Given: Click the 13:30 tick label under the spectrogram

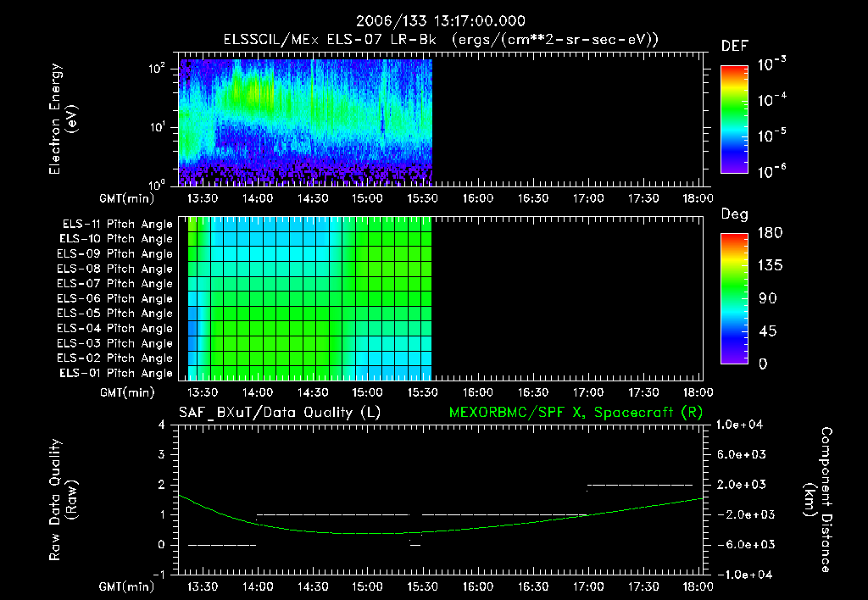Looking at the screenshot, I should tap(202, 198).
